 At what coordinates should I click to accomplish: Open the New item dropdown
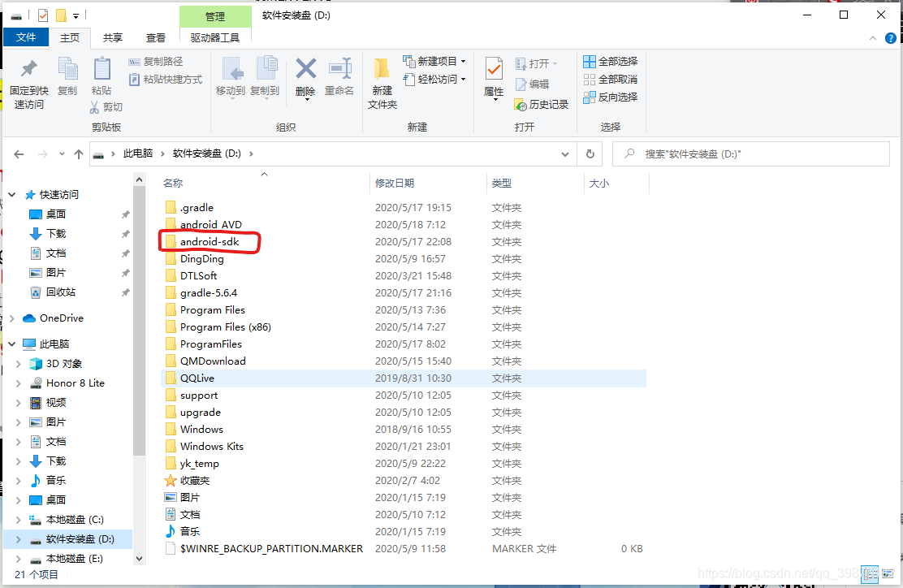(x=434, y=62)
